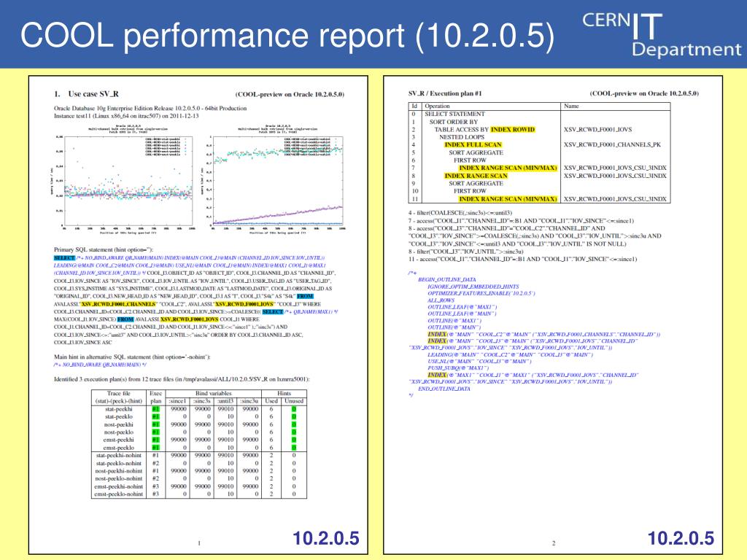Click 'SELECT STATEMENT' in the execution plan
Screen dimensions: 747x560
pyautogui.click(x=454, y=114)
